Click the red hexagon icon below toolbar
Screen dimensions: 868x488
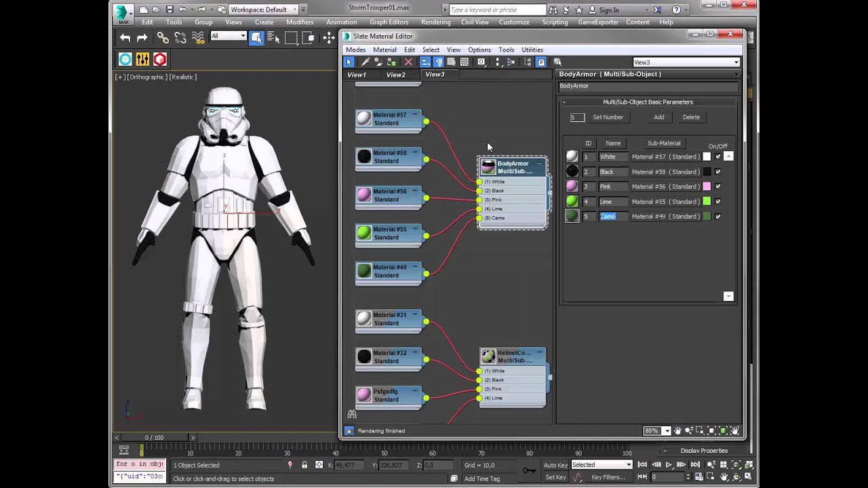[x=160, y=60]
